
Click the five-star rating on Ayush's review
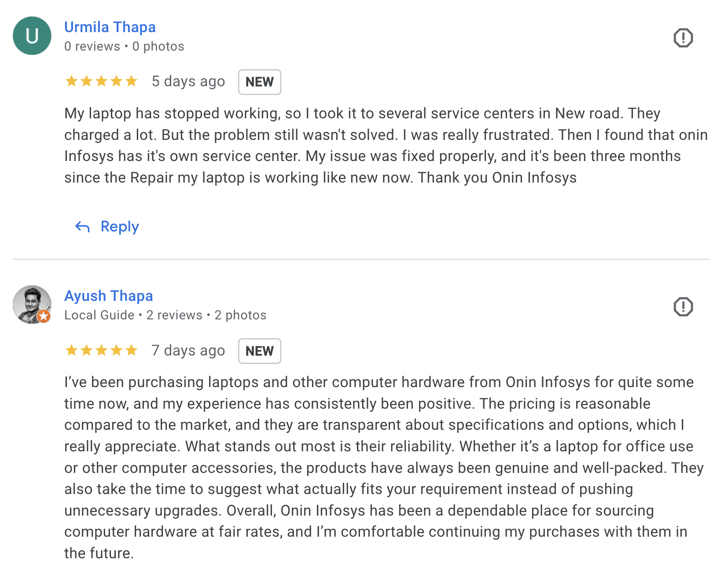coord(101,351)
